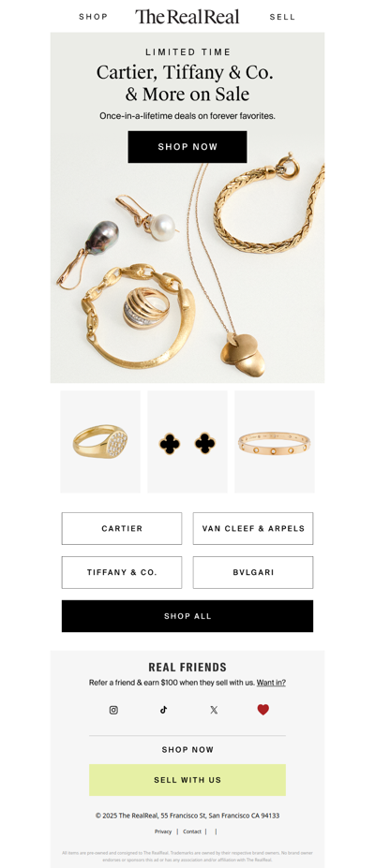This screenshot has width=375, height=868.
Task: Choose the VAN CLEEF & ARPELS button
Action: pos(253,528)
